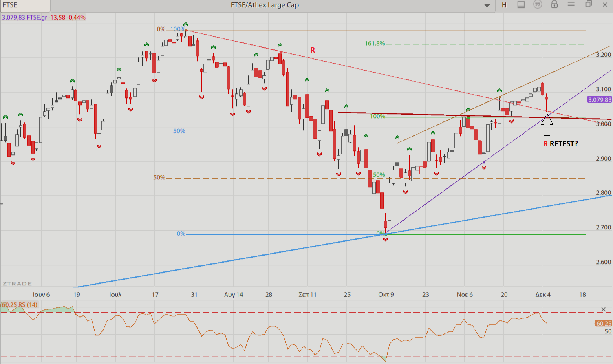Click the 3.200 price axis label

[x=603, y=55]
